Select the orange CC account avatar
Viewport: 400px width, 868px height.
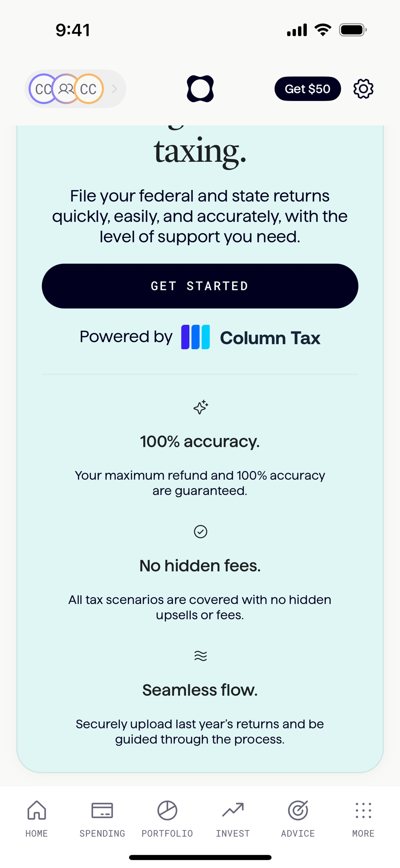pyautogui.click(x=89, y=89)
